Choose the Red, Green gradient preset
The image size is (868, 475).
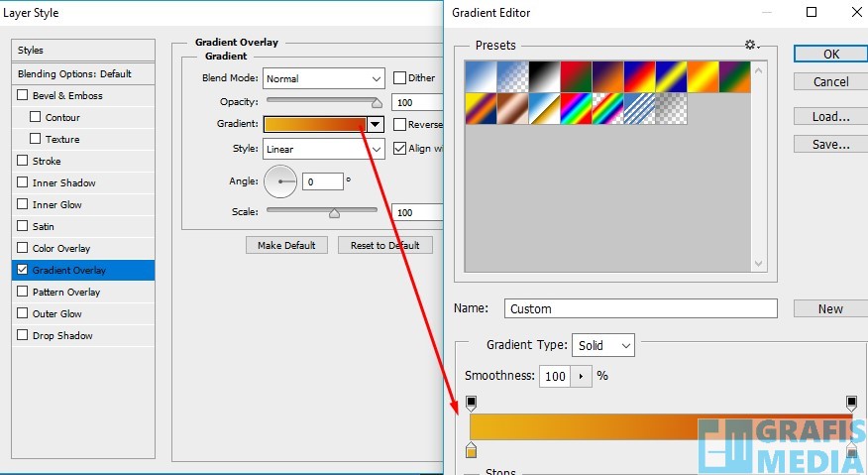[577, 76]
